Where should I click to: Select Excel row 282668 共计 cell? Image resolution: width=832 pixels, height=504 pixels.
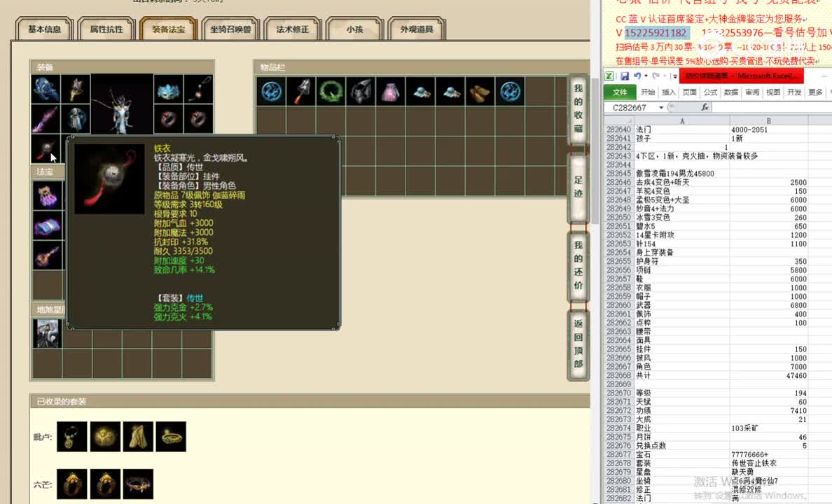pos(682,375)
